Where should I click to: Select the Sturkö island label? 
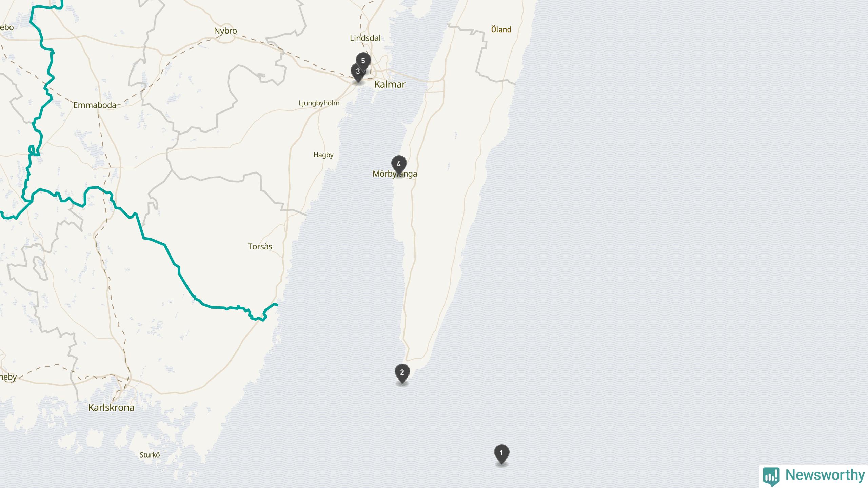click(150, 455)
